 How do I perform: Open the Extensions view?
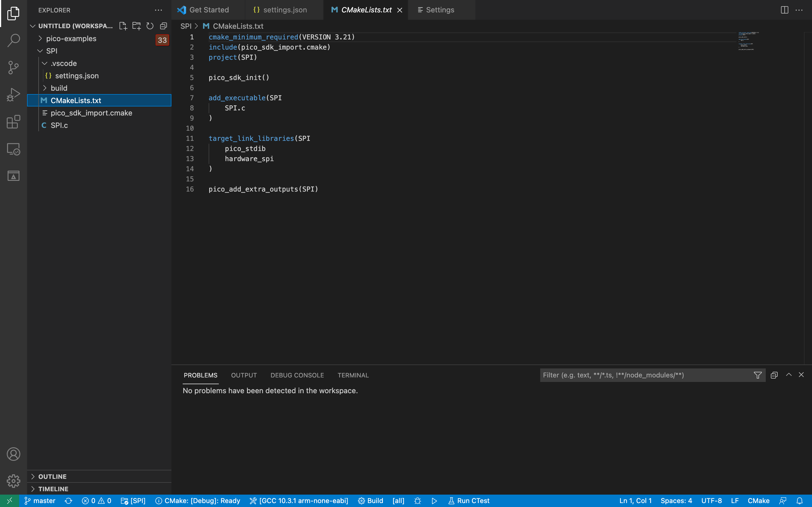(x=14, y=122)
